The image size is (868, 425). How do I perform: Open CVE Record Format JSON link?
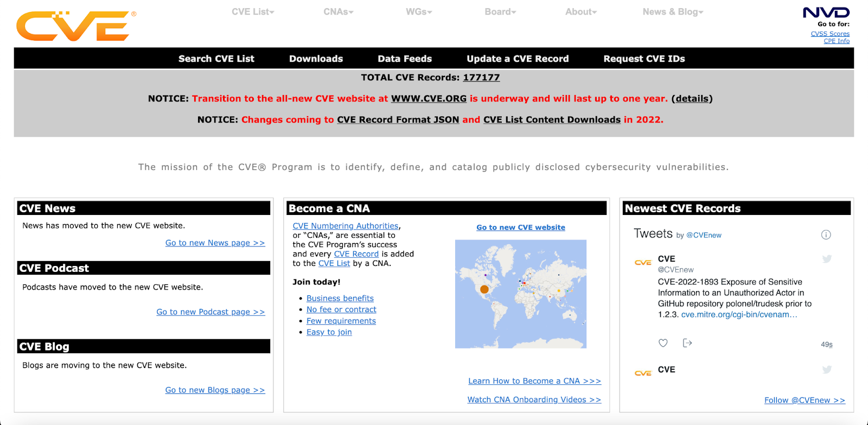398,120
